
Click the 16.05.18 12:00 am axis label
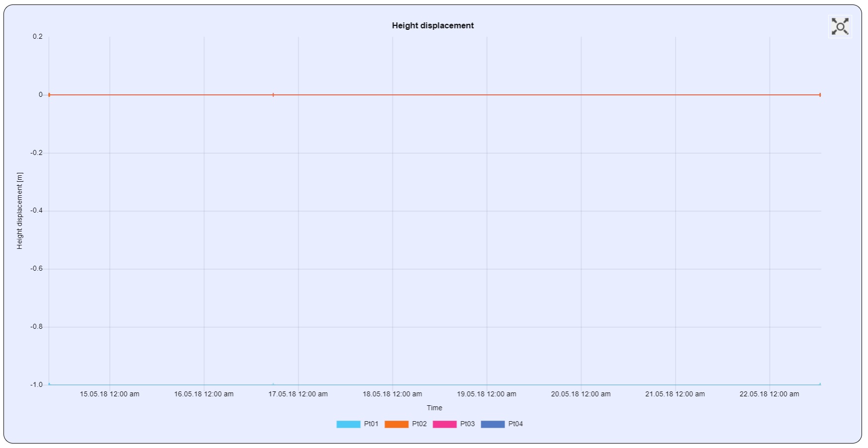coord(204,394)
